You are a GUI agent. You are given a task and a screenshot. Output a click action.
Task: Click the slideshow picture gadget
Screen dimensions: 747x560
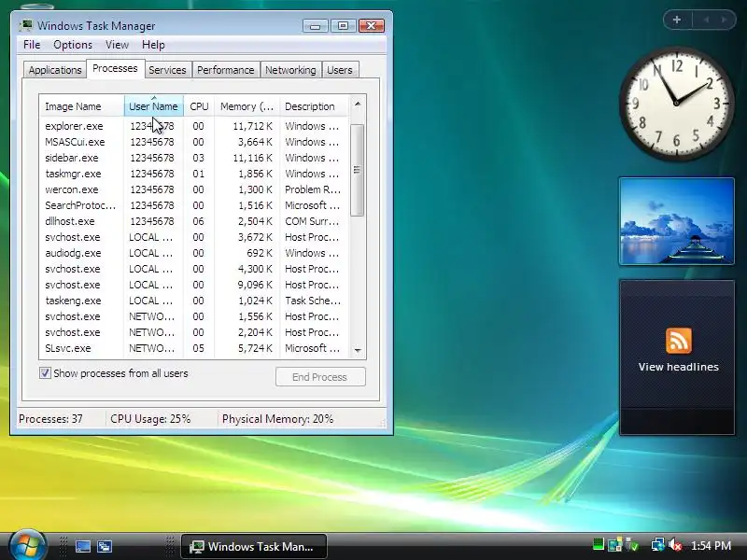coord(676,221)
